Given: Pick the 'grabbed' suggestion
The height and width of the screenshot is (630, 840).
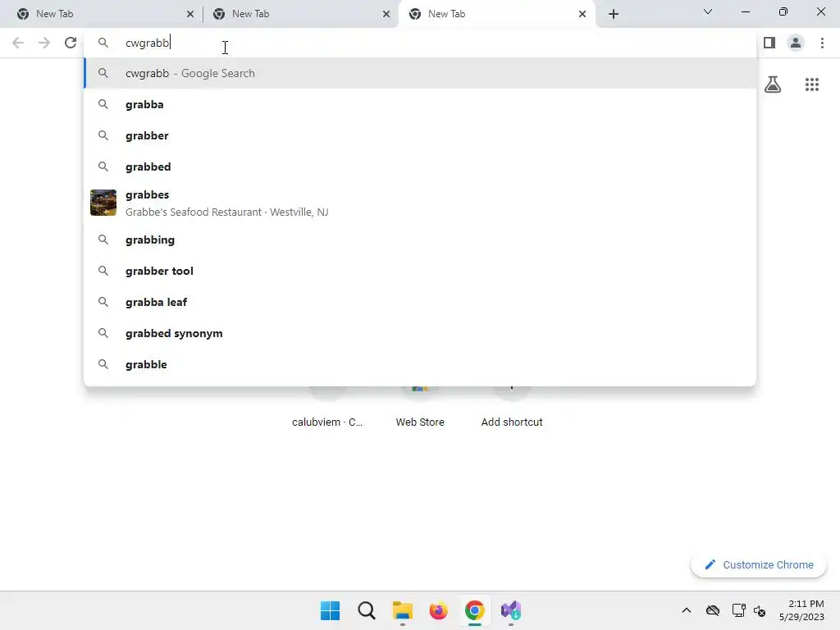Looking at the screenshot, I should [x=420, y=167].
